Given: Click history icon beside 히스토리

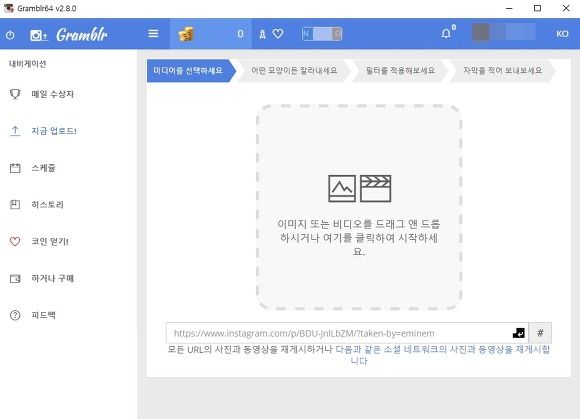Looking at the screenshot, I should (x=15, y=205).
